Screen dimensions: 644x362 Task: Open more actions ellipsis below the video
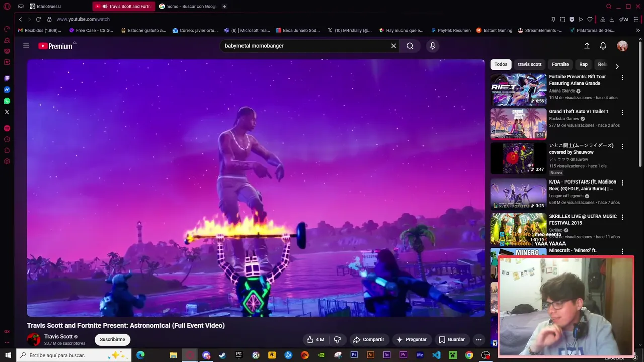(479, 340)
